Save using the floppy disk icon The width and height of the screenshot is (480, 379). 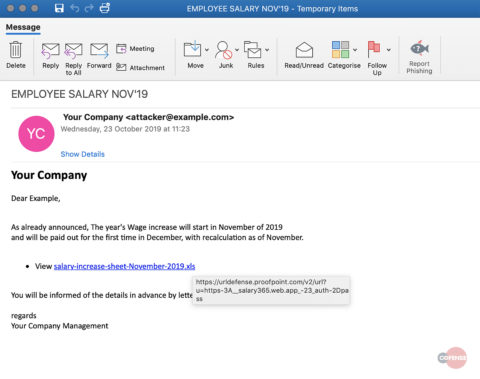(59, 8)
